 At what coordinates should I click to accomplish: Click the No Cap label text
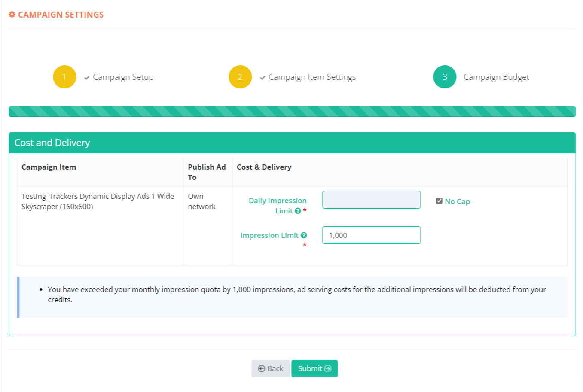pos(457,201)
